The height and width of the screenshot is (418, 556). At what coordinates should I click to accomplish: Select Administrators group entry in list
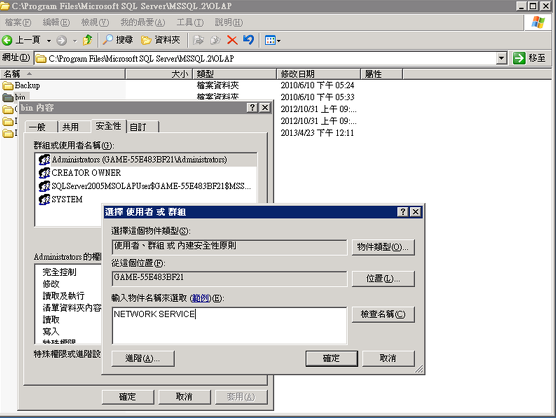coord(147,160)
